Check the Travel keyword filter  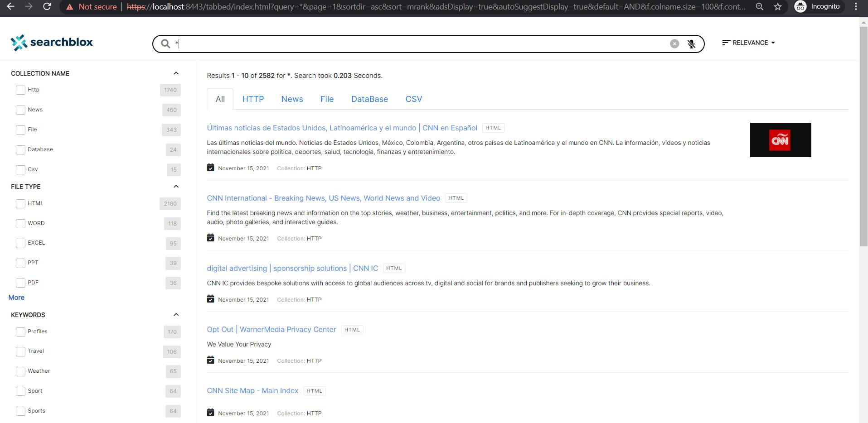point(20,351)
